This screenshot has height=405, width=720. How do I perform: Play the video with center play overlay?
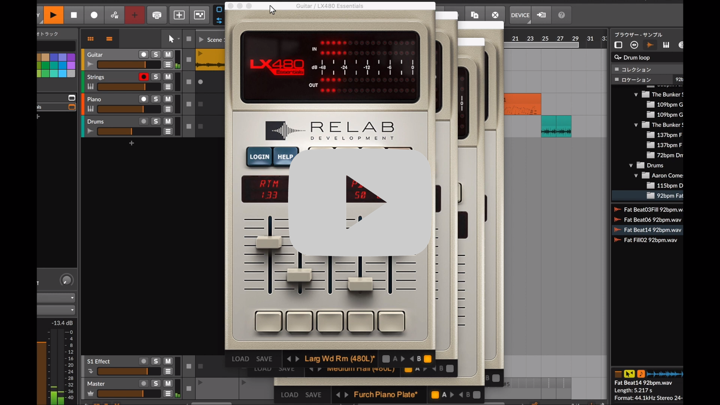click(360, 202)
